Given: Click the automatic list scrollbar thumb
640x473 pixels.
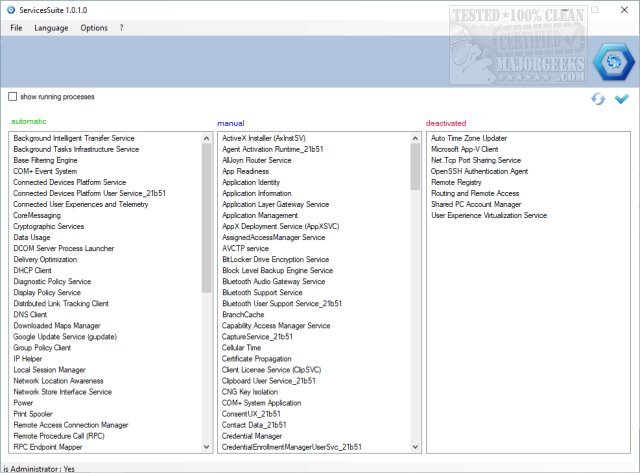Looking at the screenshot, I should [207, 218].
